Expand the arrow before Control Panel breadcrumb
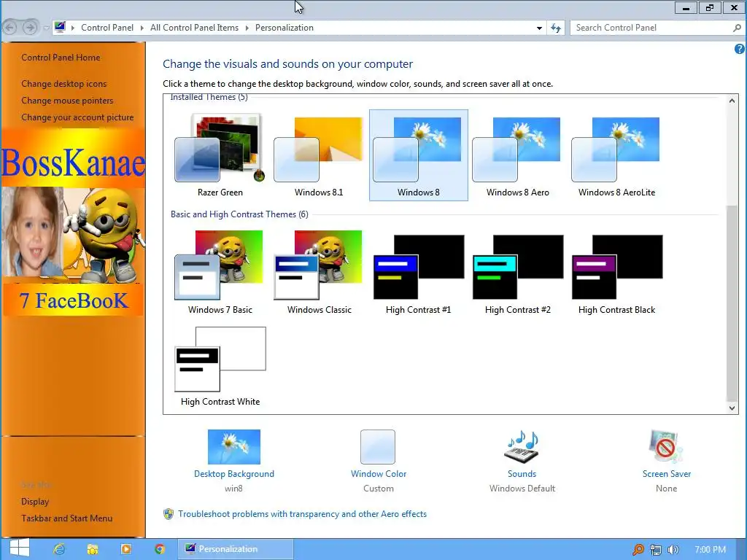 pos(73,28)
